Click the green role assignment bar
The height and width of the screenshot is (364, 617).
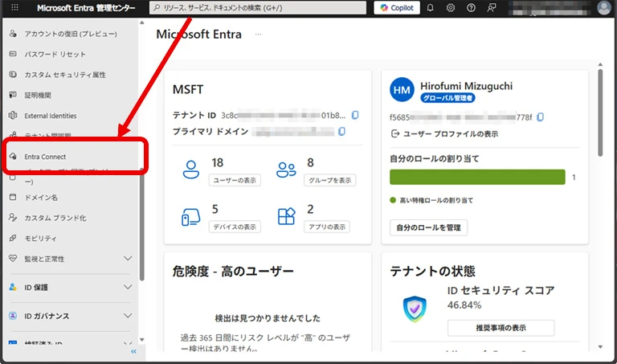[477, 177]
